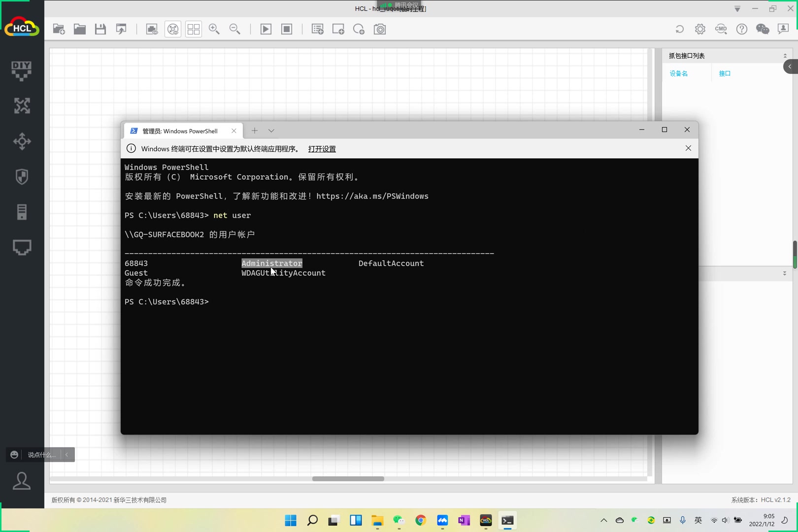The width and height of the screenshot is (798, 532).
Task: Take a topology screenshot camera icon
Action: (x=380, y=29)
